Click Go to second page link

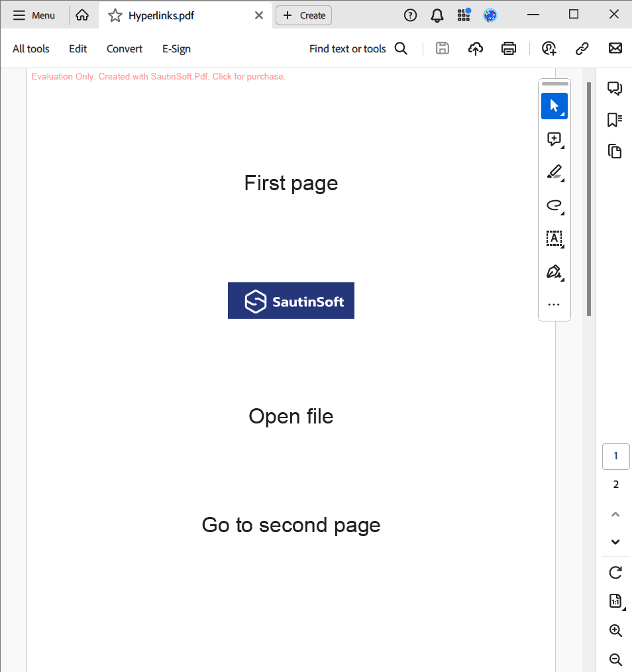[291, 526]
